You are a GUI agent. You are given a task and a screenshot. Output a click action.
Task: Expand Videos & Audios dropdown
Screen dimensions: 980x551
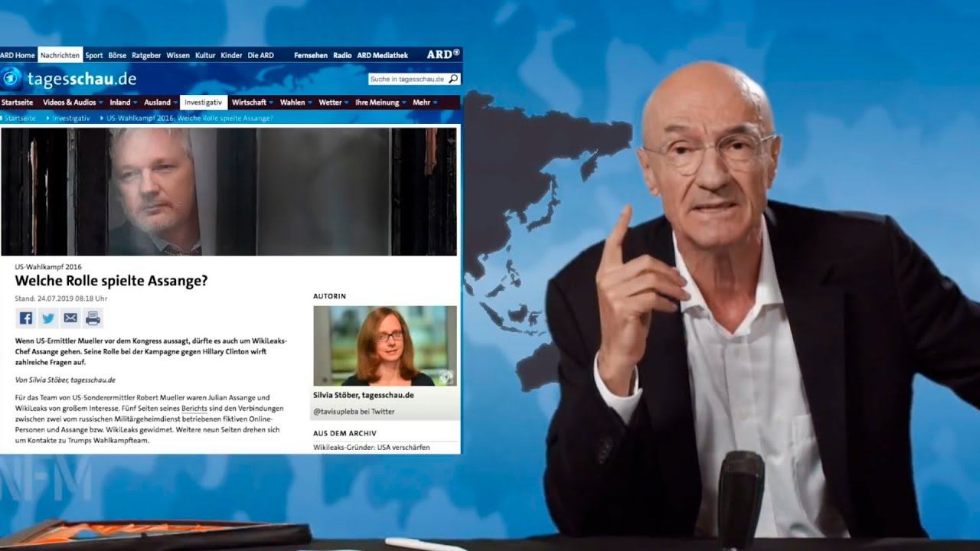coord(72,103)
